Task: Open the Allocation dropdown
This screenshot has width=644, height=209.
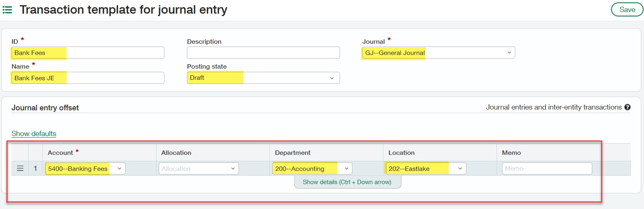Action: coord(233,168)
